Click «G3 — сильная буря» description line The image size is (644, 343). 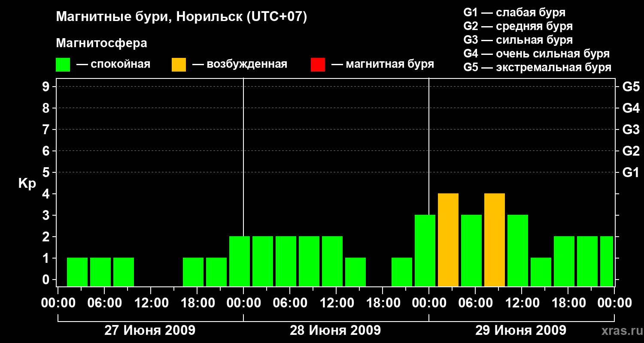(518, 40)
